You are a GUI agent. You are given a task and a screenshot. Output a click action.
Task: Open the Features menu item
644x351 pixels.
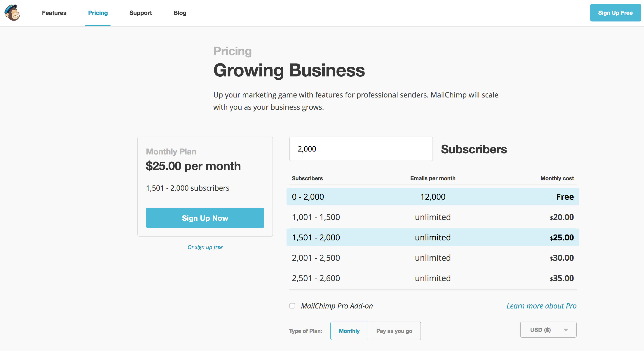54,13
